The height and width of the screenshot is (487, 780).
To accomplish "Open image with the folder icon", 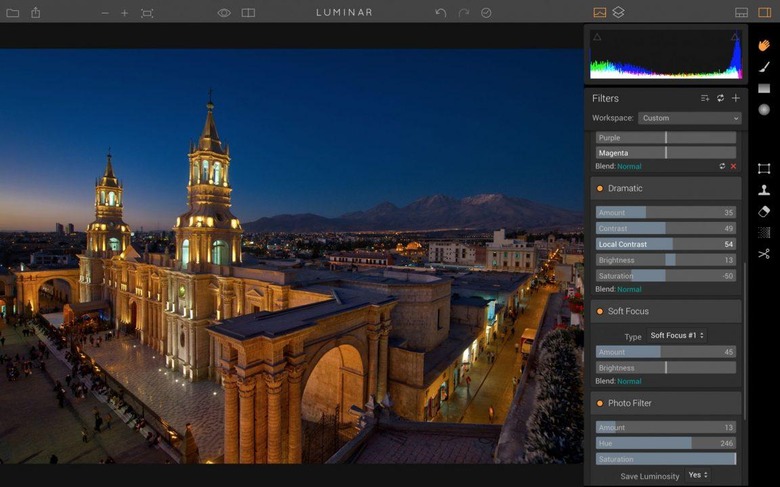I will tap(12, 13).
